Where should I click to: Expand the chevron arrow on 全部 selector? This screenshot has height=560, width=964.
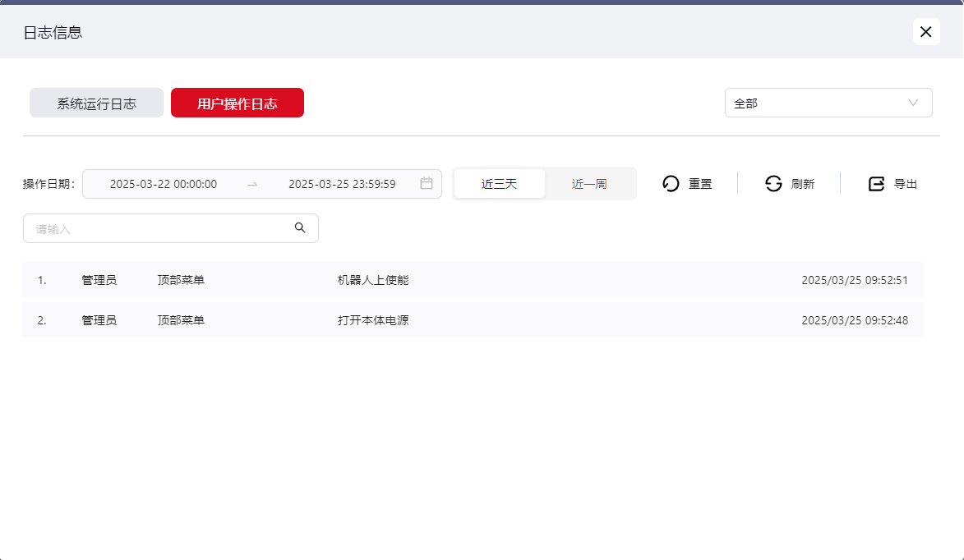pos(912,103)
